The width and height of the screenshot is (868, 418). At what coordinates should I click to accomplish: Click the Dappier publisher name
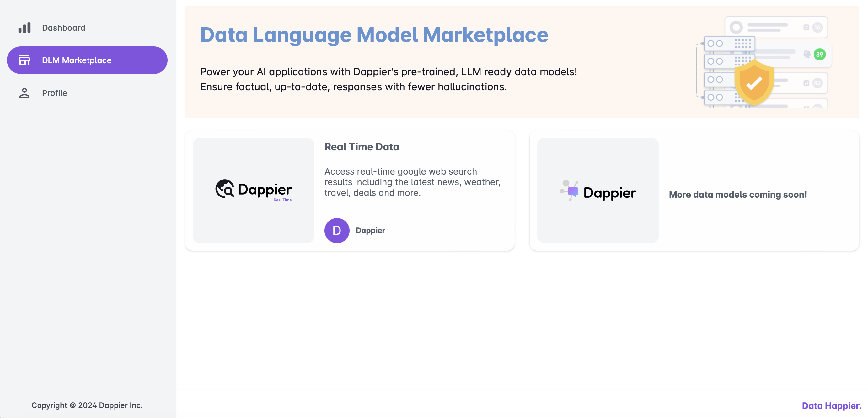pos(370,231)
